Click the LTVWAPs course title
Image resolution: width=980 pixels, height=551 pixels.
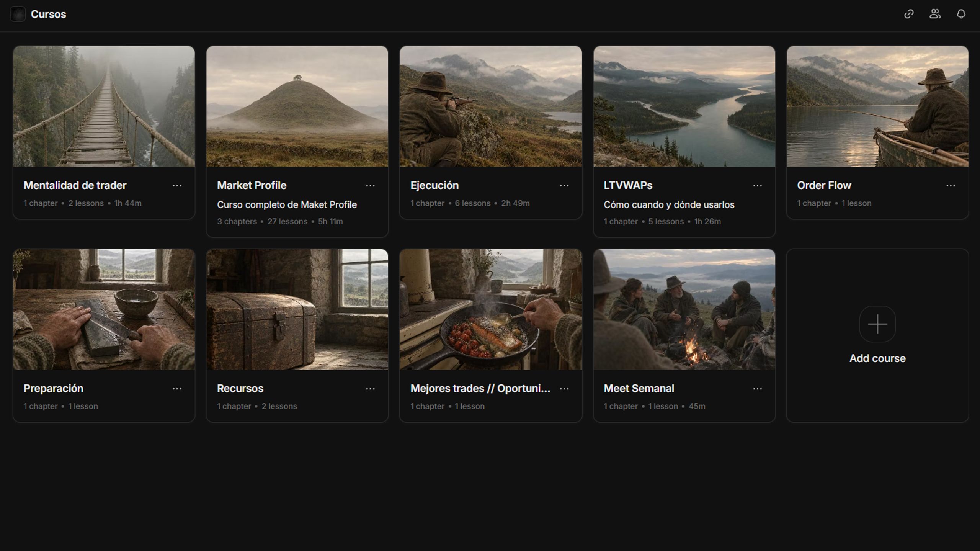tap(628, 185)
